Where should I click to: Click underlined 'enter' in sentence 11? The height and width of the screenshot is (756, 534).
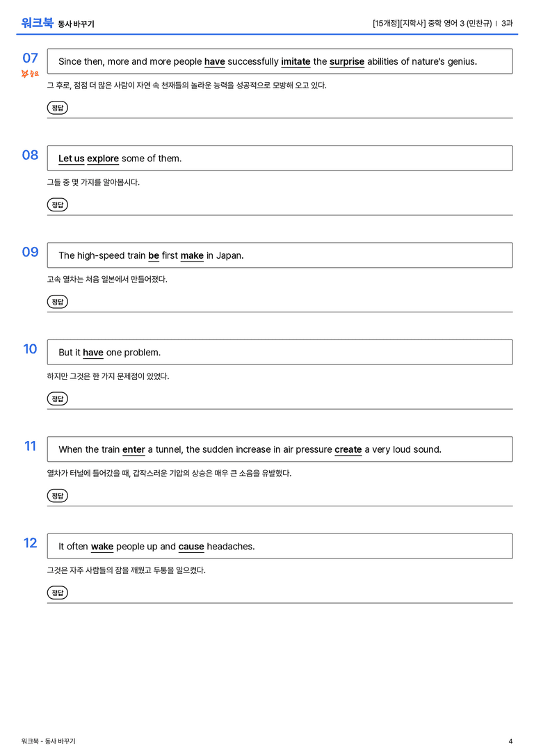coord(133,449)
